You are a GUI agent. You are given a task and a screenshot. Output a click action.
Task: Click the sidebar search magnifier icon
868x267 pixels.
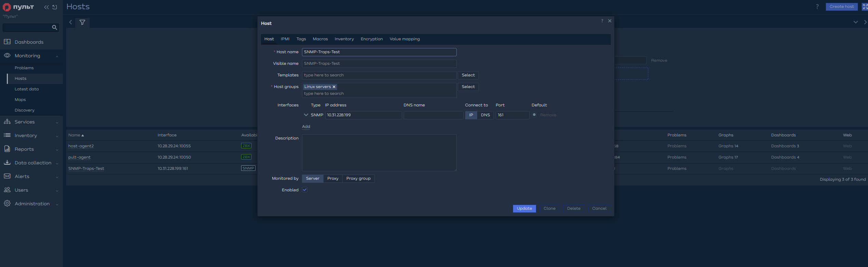(54, 27)
